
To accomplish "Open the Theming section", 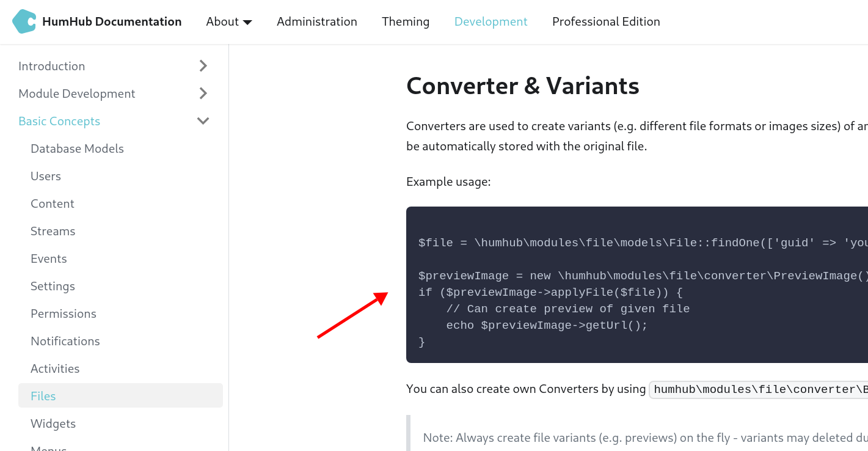I will (x=406, y=21).
